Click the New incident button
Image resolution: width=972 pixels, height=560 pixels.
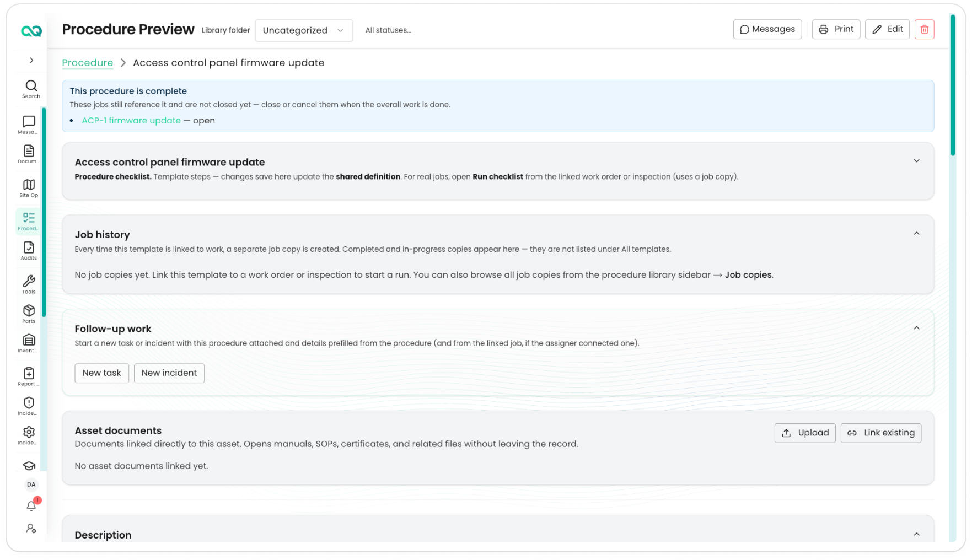[169, 373]
